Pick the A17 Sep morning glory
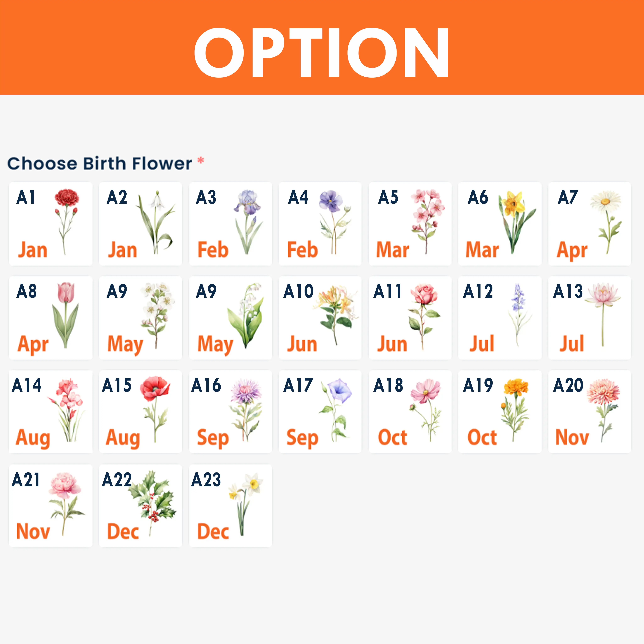The width and height of the screenshot is (644, 644). (x=320, y=412)
